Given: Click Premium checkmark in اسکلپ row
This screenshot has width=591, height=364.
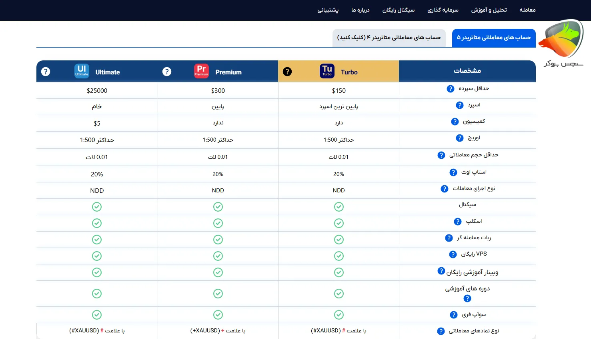Looking at the screenshot, I should (x=218, y=223).
